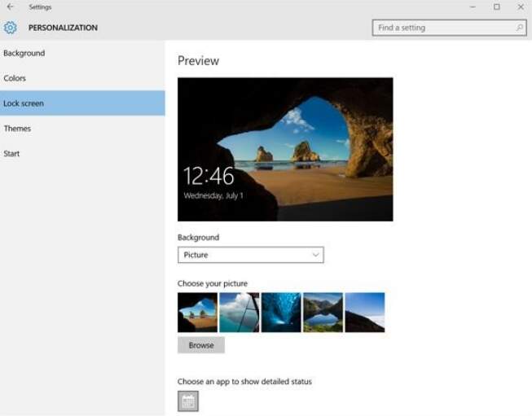Pick the underwater blue picture thumbnail
The image size is (532, 416).
click(x=281, y=313)
